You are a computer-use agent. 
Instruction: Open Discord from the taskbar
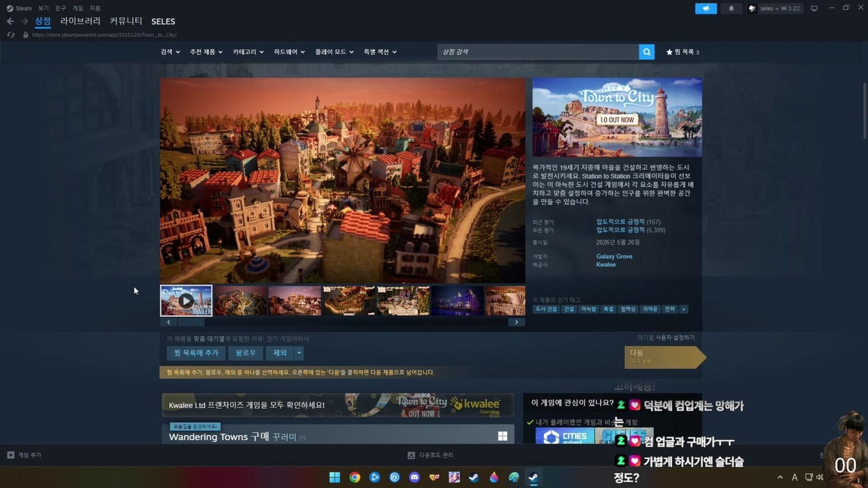tap(415, 477)
